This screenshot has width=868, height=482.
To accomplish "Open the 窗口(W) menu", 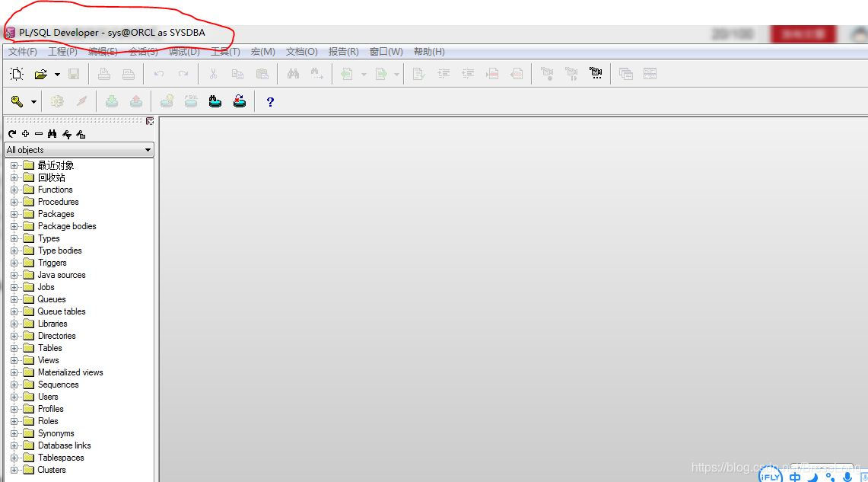I will pyautogui.click(x=386, y=52).
